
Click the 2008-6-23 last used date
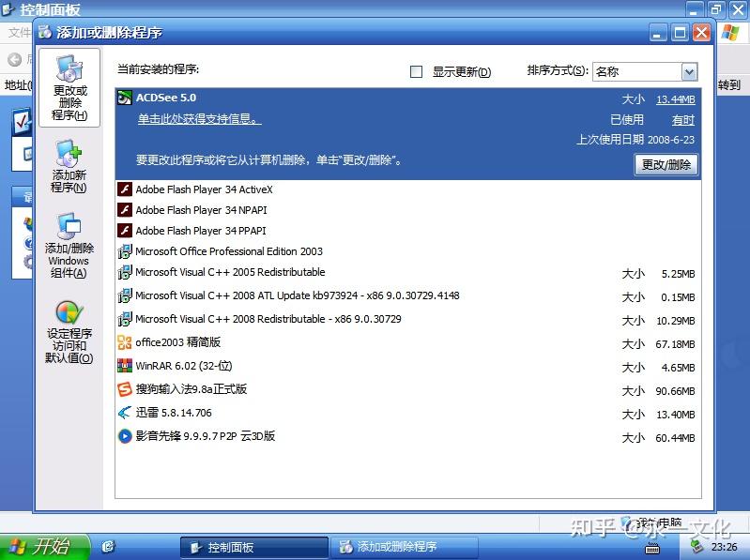(671, 140)
